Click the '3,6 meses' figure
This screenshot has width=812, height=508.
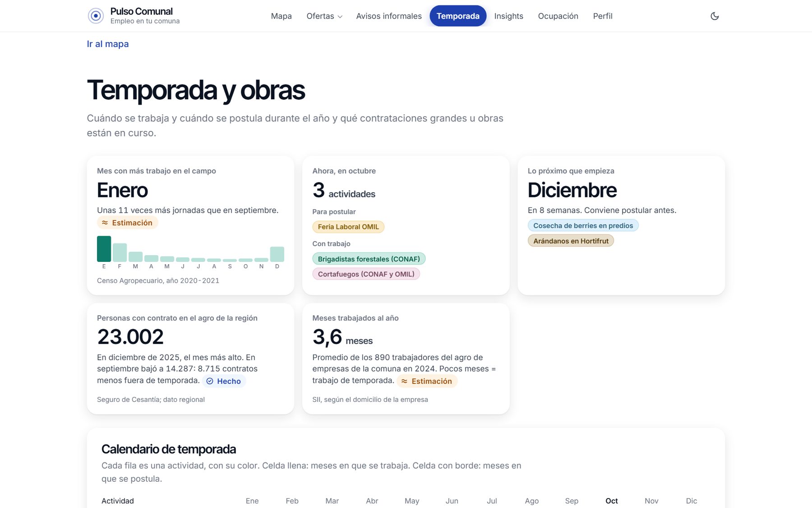click(342, 337)
